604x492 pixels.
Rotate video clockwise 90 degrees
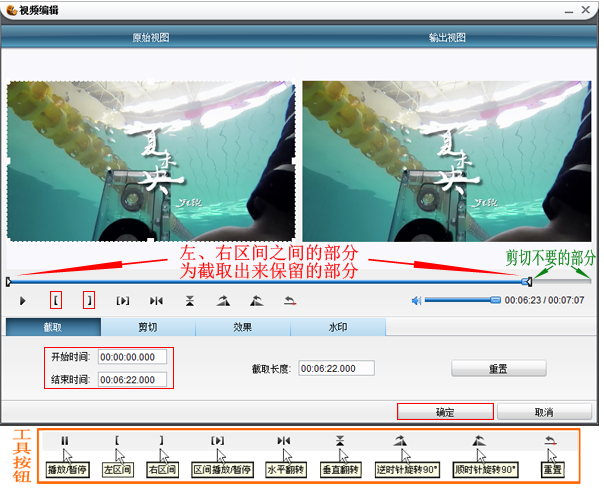tap(257, 301)
